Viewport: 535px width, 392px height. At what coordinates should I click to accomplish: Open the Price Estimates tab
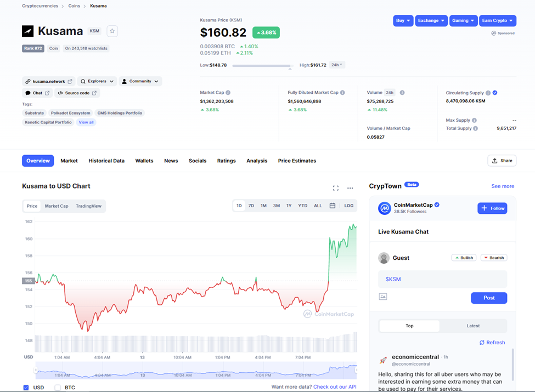[297, 161]
